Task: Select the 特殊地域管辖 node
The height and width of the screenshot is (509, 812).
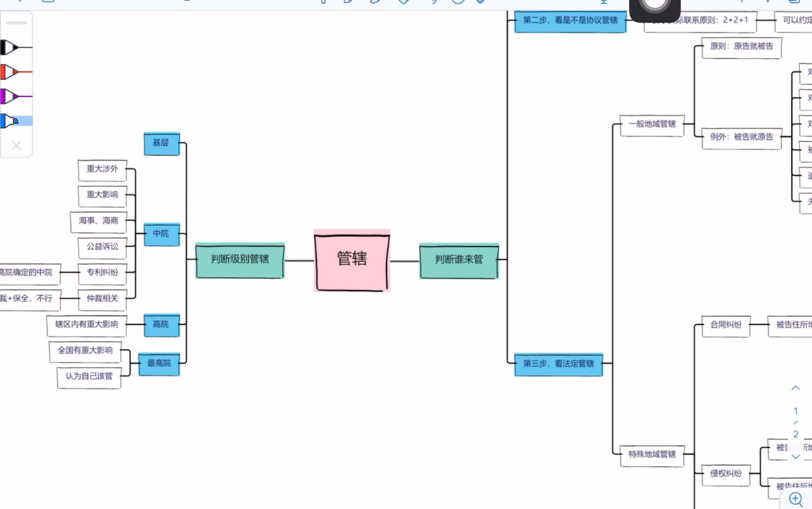Action: pos(652,455)
